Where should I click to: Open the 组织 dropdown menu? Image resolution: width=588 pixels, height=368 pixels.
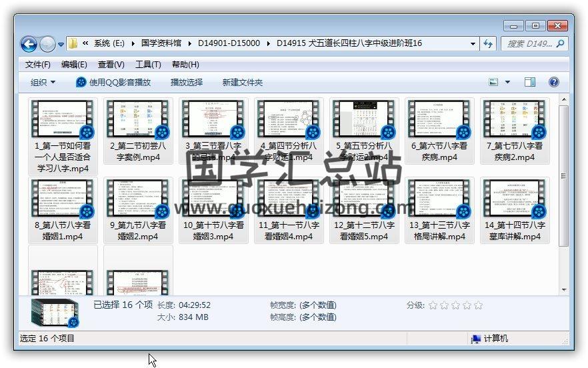[x=43, y=82]
